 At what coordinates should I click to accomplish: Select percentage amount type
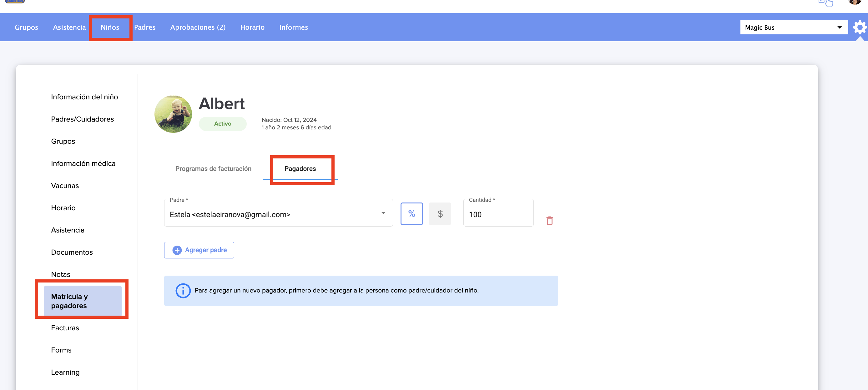(411, 213)
